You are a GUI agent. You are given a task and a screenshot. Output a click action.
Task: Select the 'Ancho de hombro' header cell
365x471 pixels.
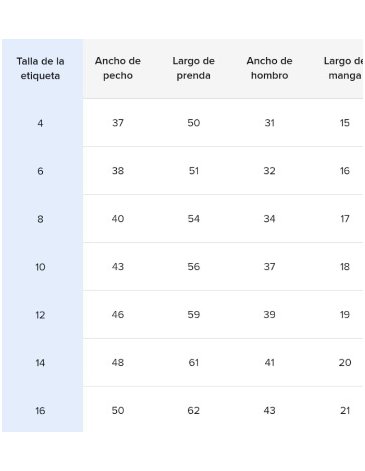click(269, 68)
